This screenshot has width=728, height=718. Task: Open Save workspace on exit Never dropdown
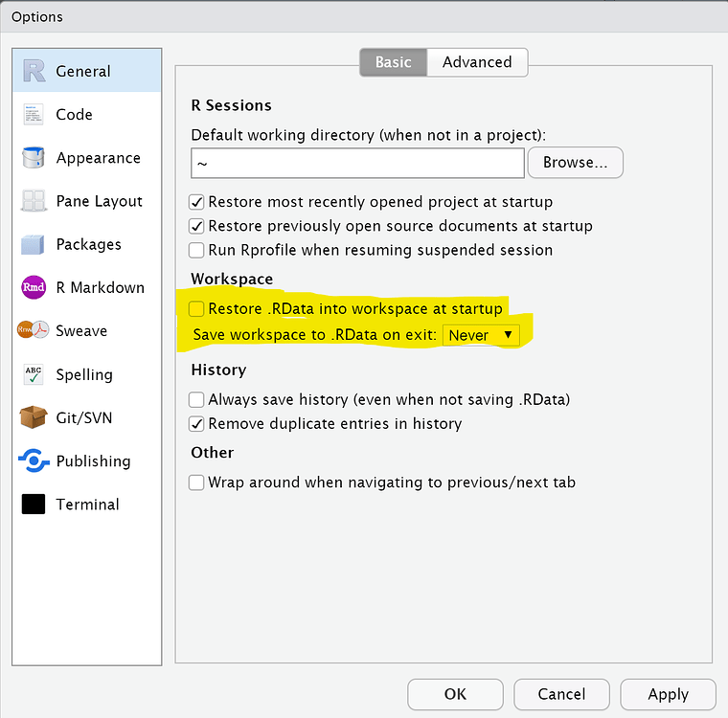481,335
